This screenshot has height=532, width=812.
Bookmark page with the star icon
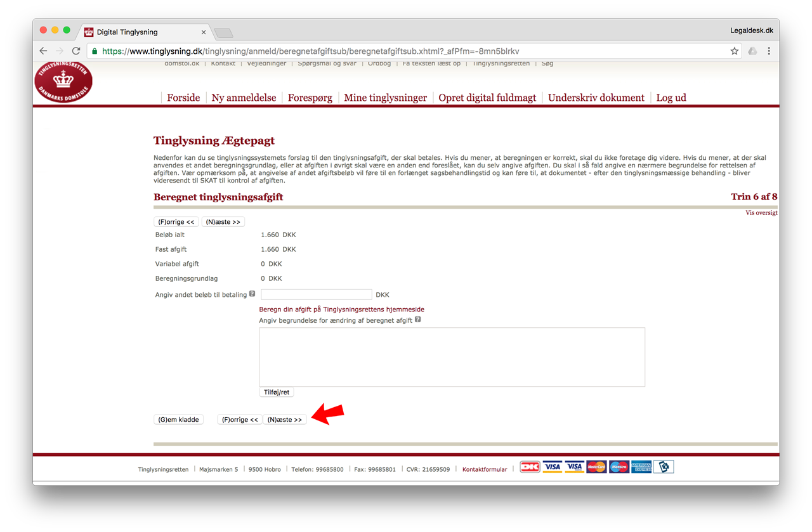tap(734, 51)
